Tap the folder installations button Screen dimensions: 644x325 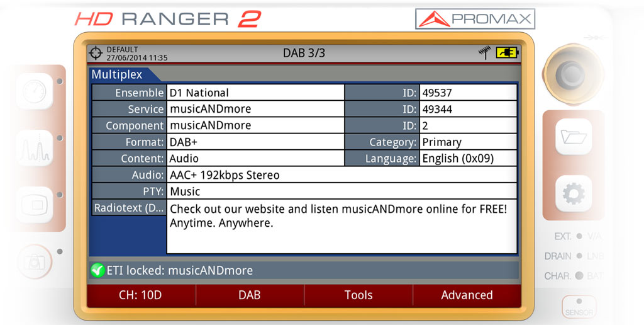(574, 137)
